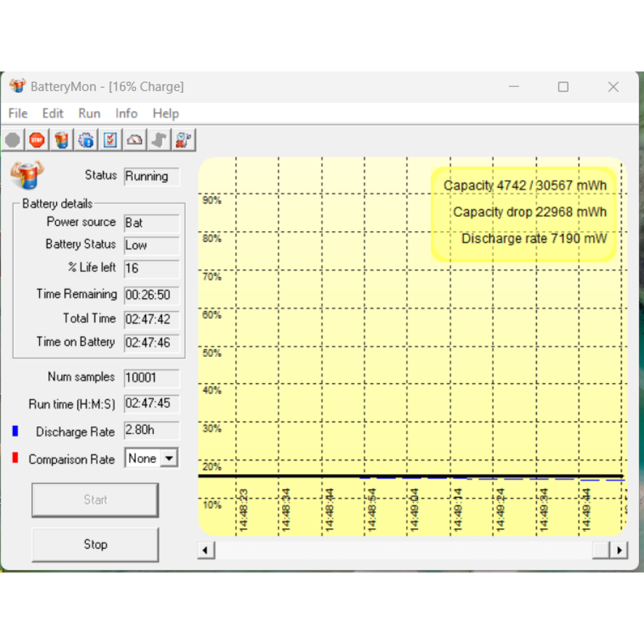
Task: Click the checklist toolbar icon
Action: pos(110,140)
